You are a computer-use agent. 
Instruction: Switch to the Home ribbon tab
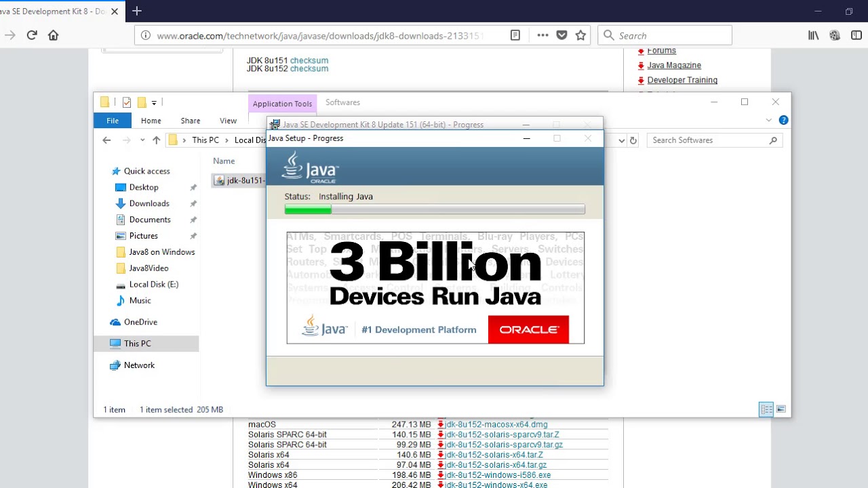151,121
